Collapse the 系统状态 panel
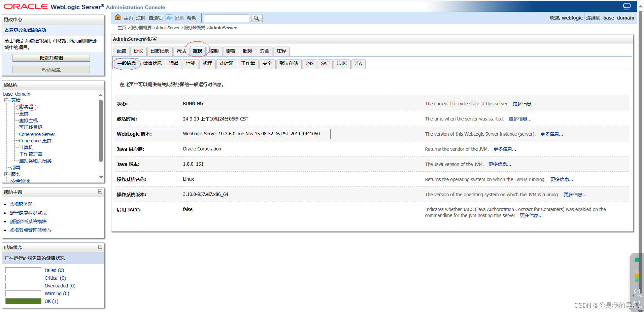The height and width of the screenshot is (312, 644). [x=100, y=247]
